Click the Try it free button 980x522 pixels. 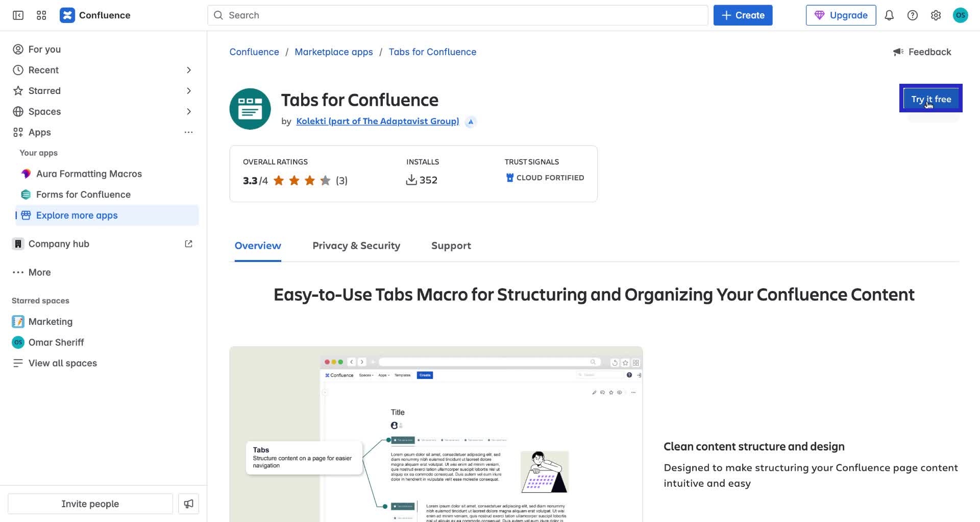coord(930,99)
